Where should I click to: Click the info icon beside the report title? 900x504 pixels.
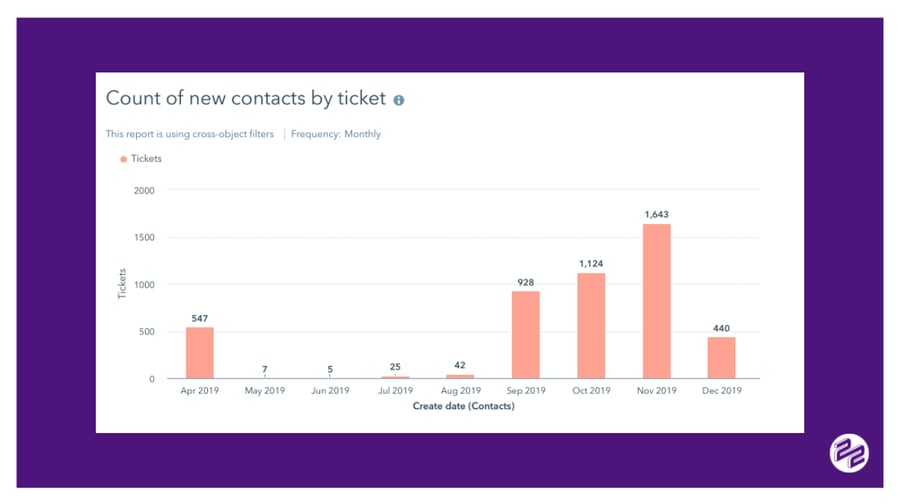click(399, 100)
